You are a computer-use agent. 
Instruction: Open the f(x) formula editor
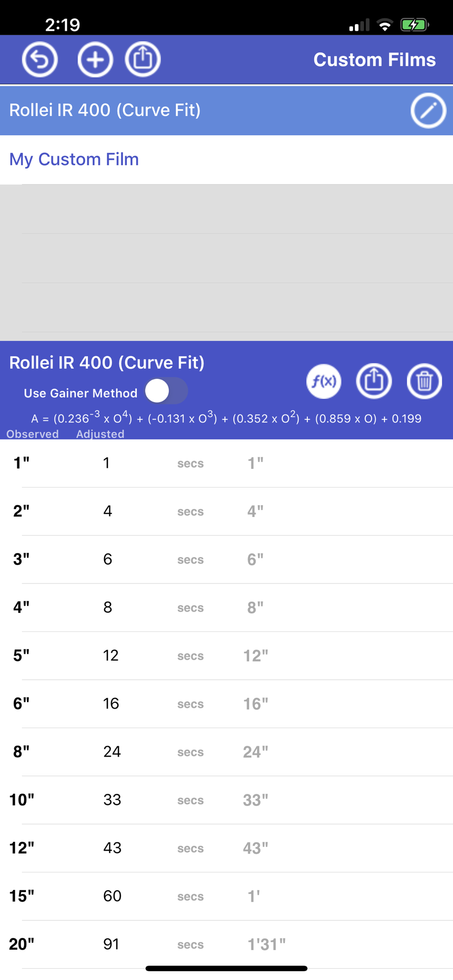[324, 381]
